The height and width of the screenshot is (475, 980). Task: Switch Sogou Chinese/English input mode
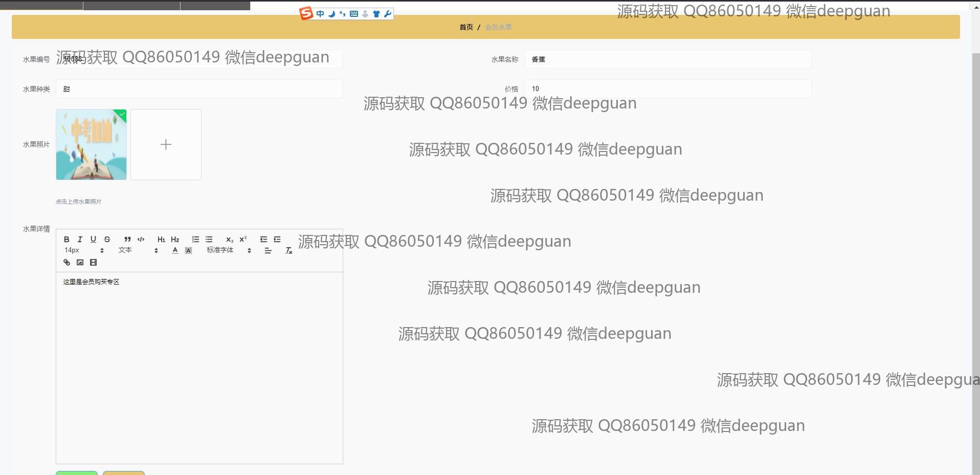[x=320, y=14]
